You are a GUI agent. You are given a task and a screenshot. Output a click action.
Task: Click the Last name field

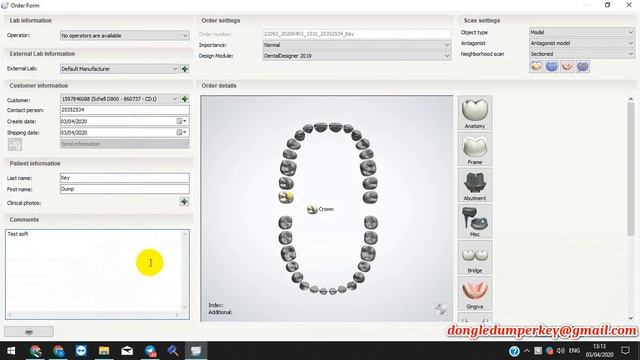tap(124, 178)
